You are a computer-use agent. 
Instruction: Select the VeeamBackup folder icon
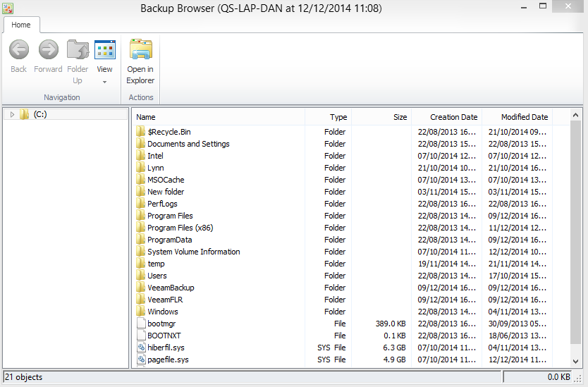(x=140, y=288)
